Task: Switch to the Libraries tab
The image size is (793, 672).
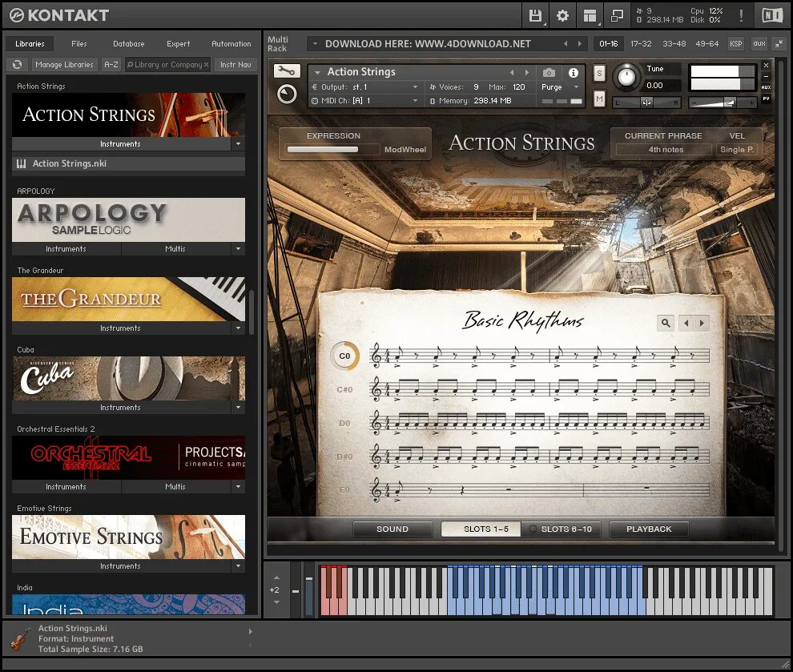Action: point(30,44)
